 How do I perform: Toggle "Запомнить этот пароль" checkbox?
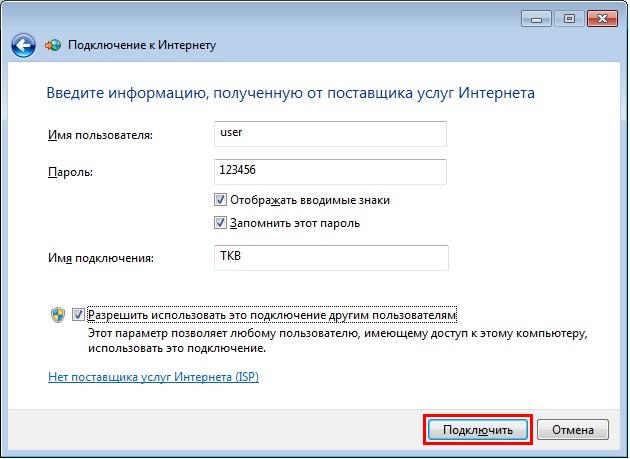(220, 223)
